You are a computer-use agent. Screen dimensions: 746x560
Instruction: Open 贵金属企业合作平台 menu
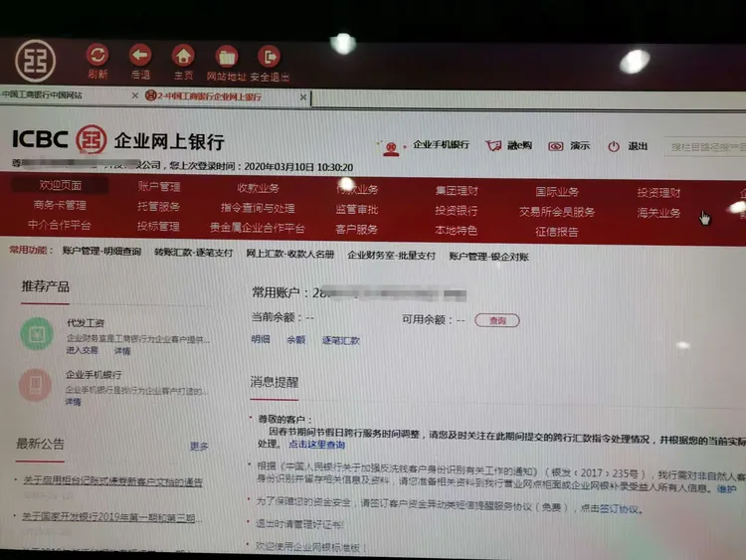257,228
